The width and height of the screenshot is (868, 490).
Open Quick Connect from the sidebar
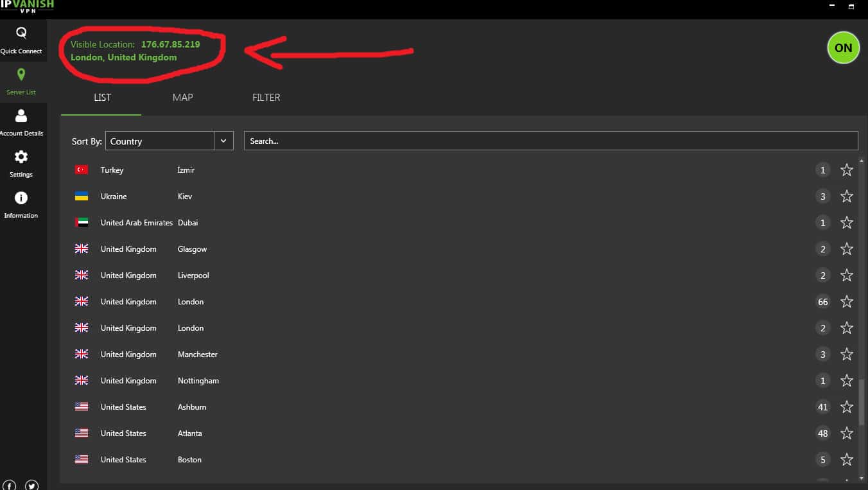[21, 40]
